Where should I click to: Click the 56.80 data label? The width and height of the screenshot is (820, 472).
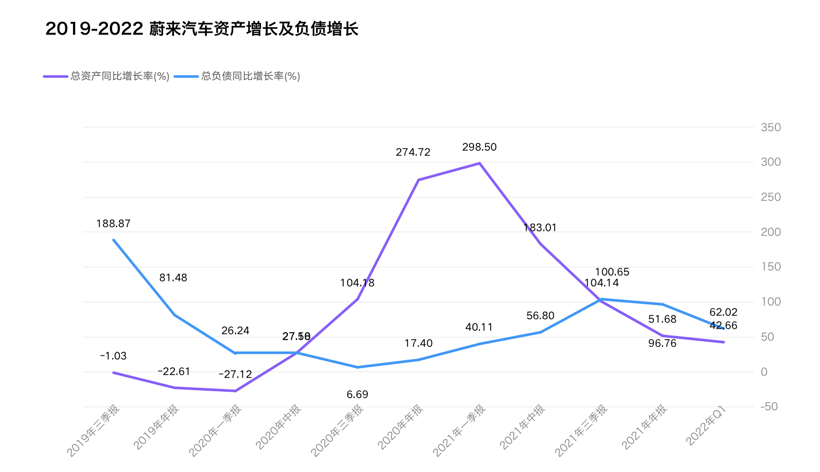coord(540,316)
